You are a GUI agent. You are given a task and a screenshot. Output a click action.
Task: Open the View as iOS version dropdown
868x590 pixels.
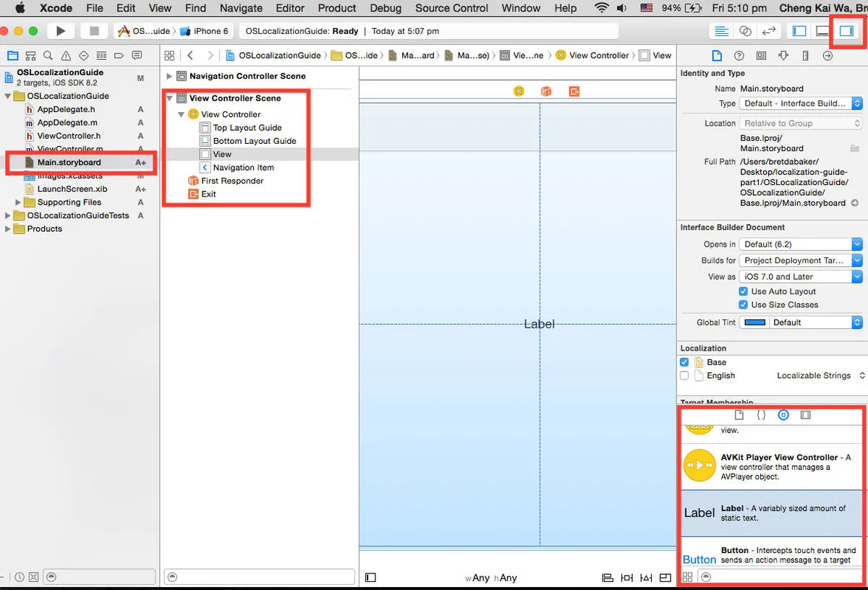[801, 276]
